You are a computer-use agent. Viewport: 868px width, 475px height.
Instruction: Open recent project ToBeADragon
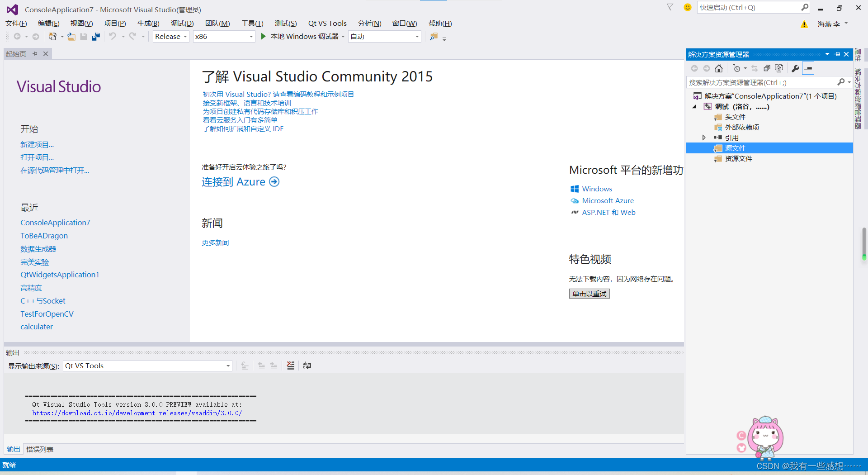point(44,236)
